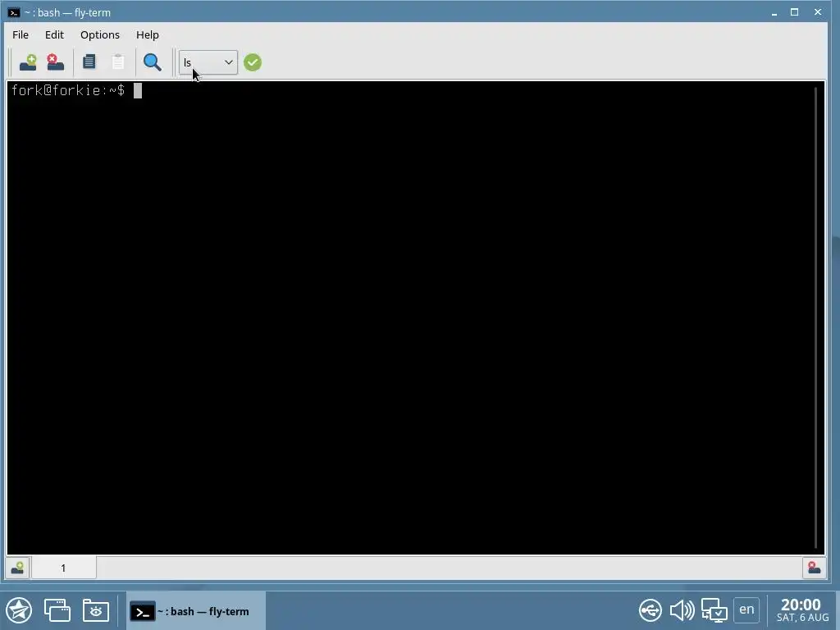Close the tab using the bottom-right icon
This screenshot has height=630, width=840.
(x=814, y=568)
